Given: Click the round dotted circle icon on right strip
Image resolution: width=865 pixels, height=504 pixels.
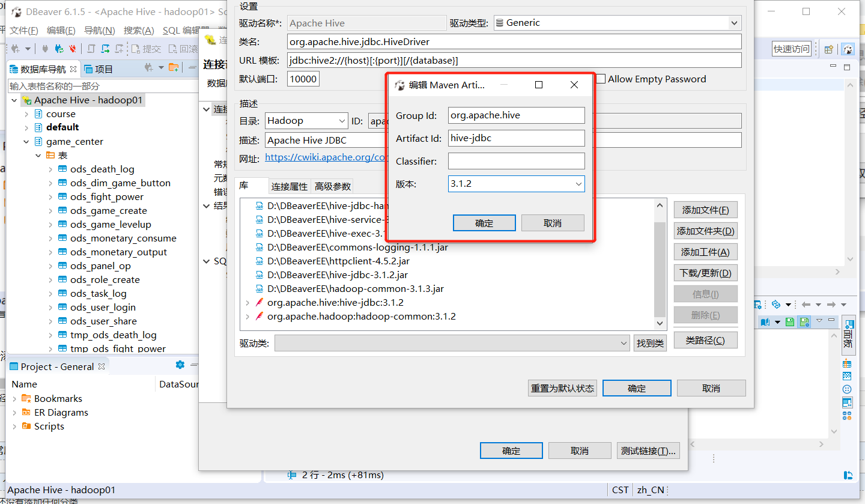Looking at the screenshot, I should coord(847,390).
